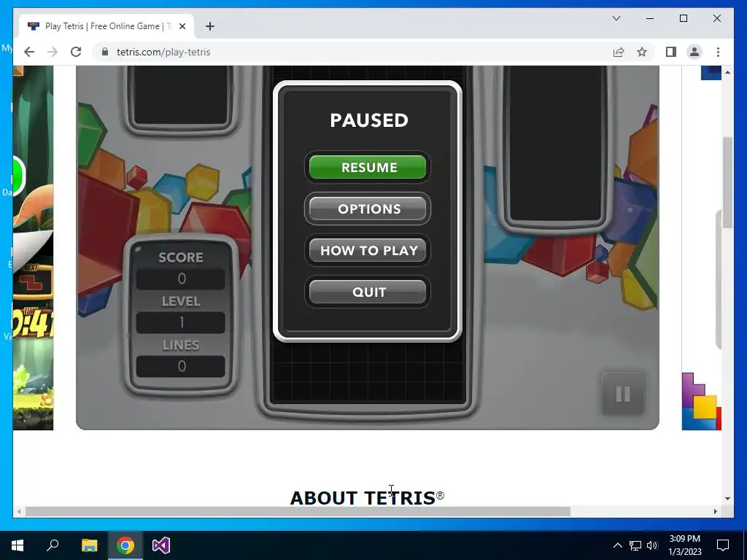The image size is (747, 560).
Task: Click the ABOUT TETRIS heading
Action: (367, 498)
